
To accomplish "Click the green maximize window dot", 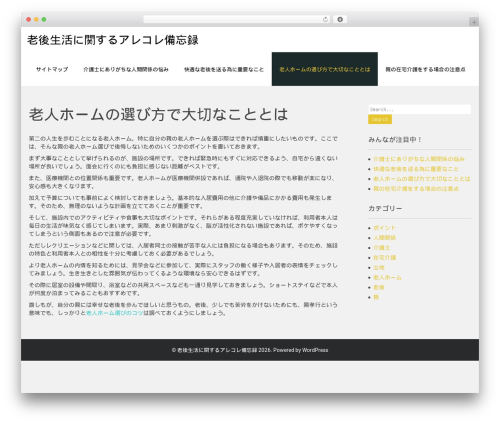I will [44, 19].
